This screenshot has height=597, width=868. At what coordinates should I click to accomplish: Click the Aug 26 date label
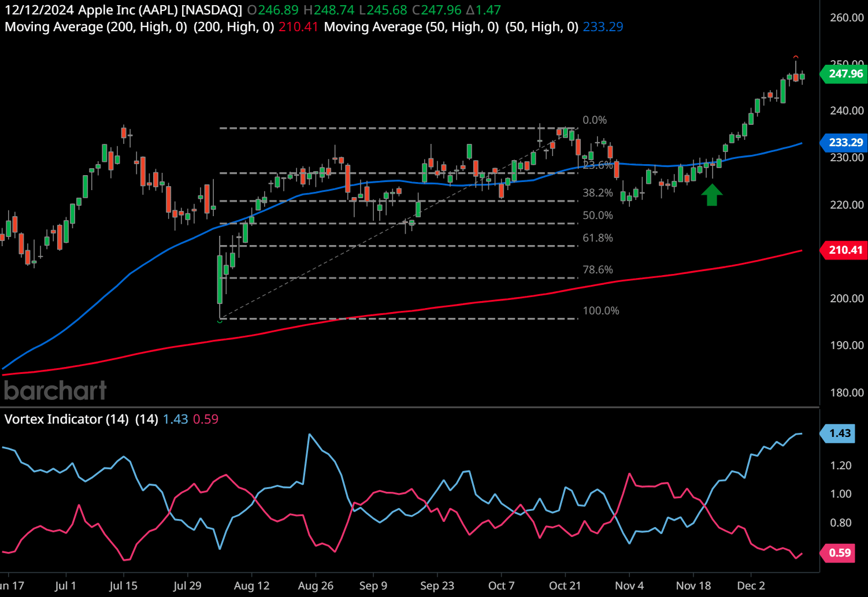pos(316,585)
